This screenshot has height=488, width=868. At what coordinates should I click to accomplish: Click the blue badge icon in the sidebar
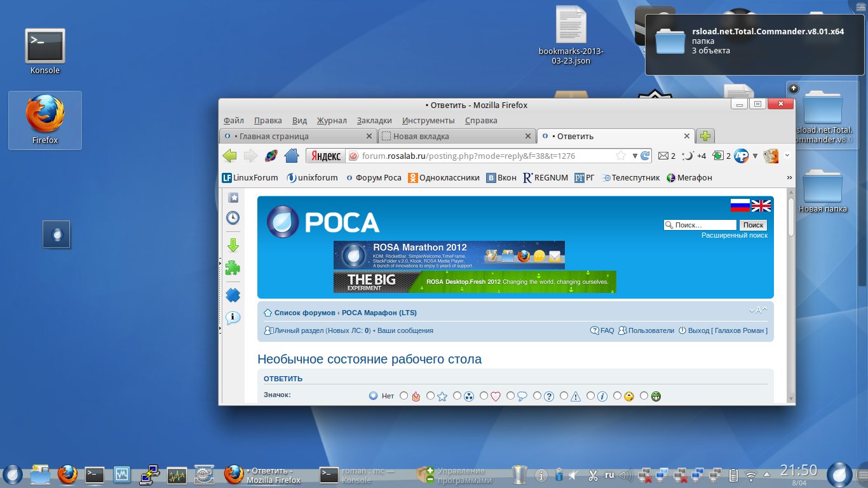pos(233,295)
